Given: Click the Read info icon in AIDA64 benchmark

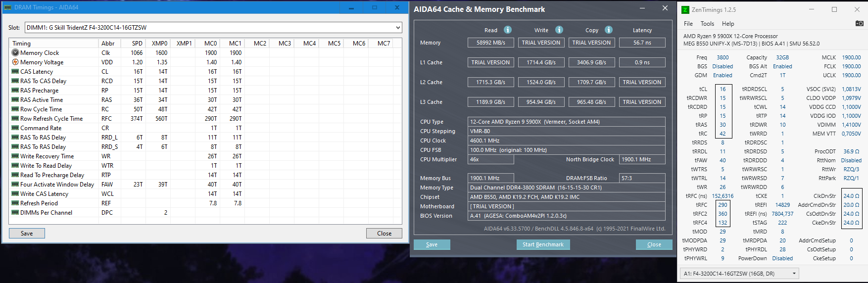Looking at the screenshot, I should point(508,30).
